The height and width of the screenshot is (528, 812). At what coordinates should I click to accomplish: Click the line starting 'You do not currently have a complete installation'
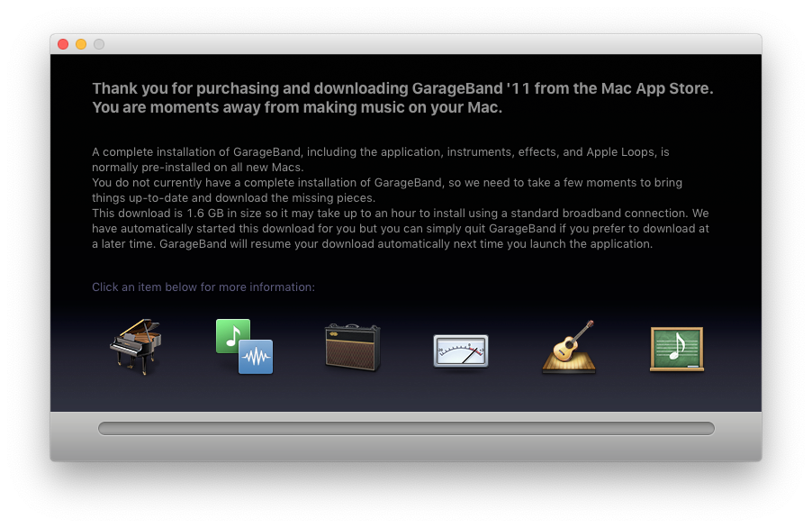387,183
